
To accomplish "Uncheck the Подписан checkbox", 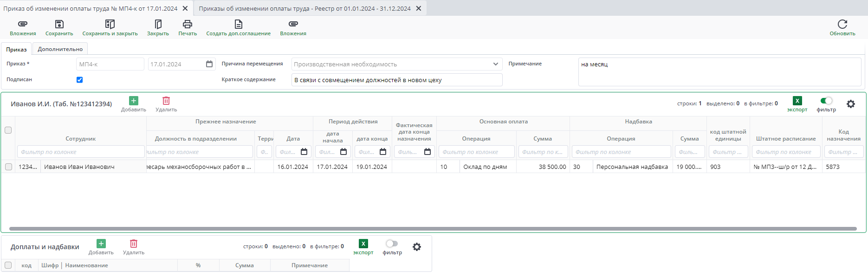I will pyautogui.click(x=79, y=80).
